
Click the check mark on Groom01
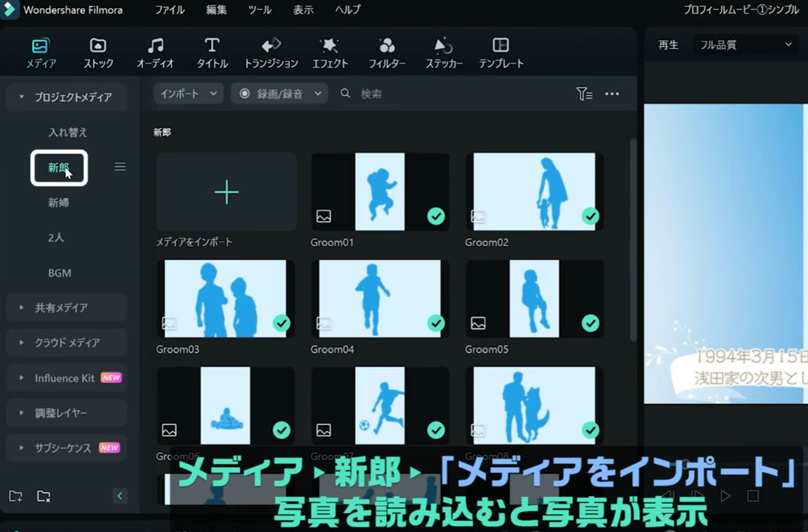click(x=436, y=216)
